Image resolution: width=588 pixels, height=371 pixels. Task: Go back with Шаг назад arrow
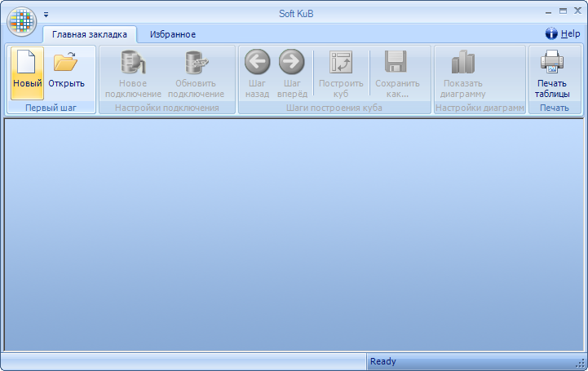pyautogui.click(x=257, y=62)
